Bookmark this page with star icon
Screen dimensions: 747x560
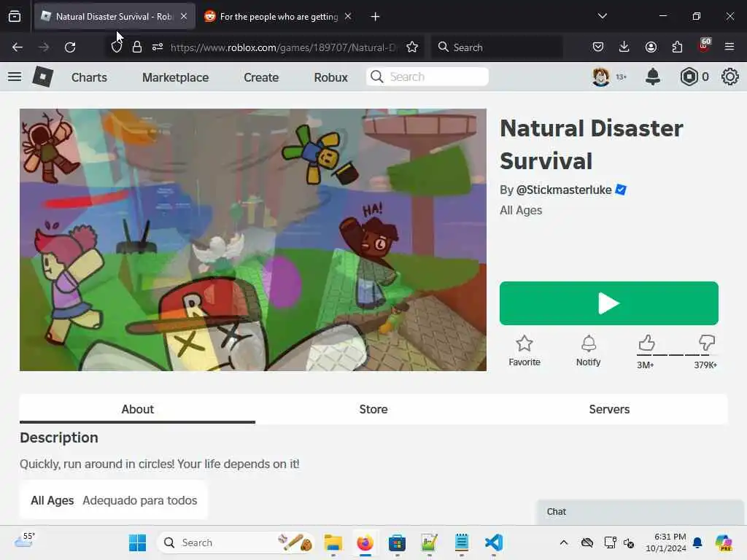[412, 47]
